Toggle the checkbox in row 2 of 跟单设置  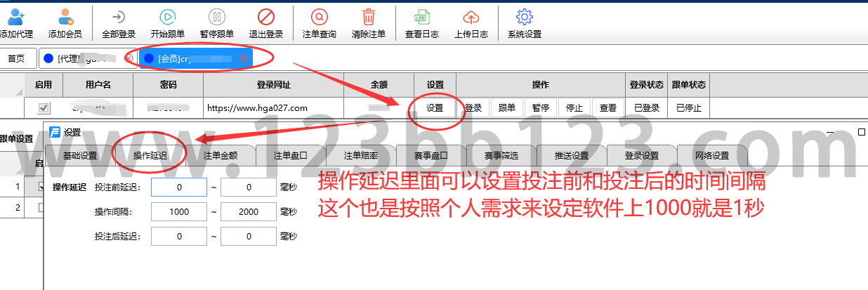39,208
